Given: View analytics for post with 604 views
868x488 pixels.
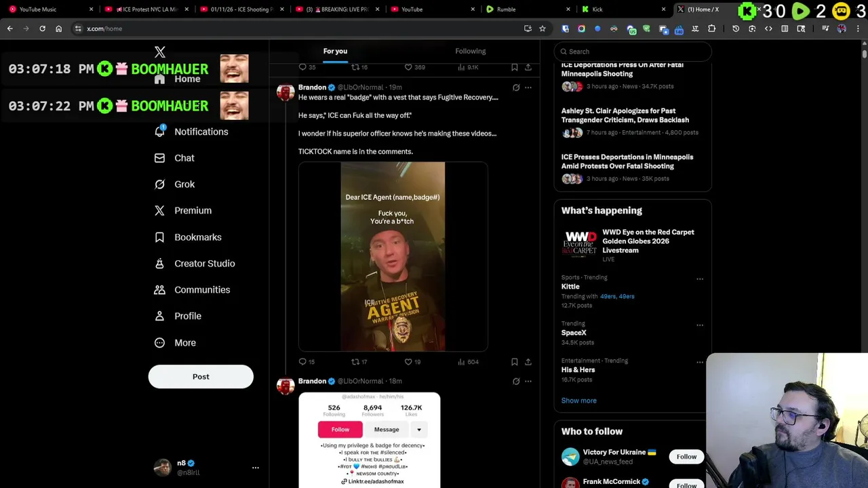Looking at the screenshot, I should click(468, 362).
